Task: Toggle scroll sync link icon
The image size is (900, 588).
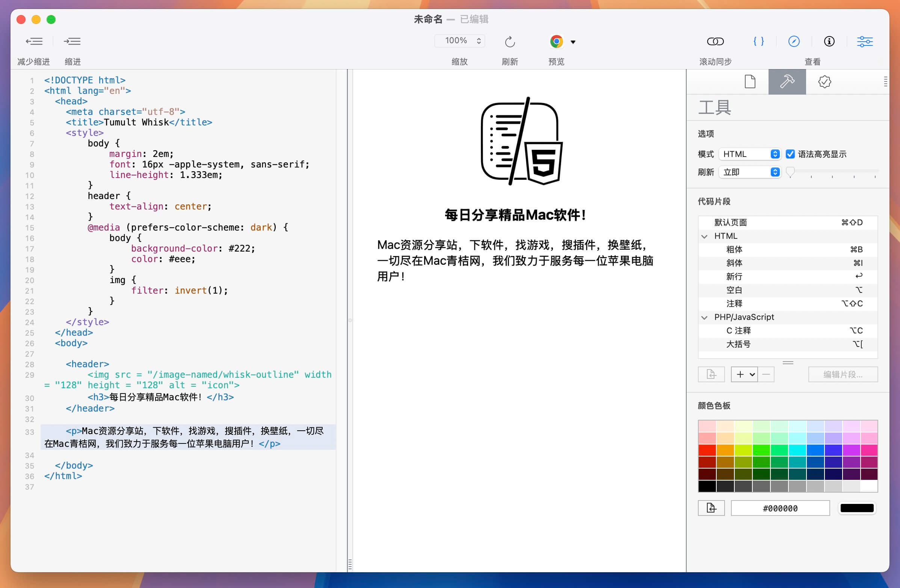Action: pos(715,41)
